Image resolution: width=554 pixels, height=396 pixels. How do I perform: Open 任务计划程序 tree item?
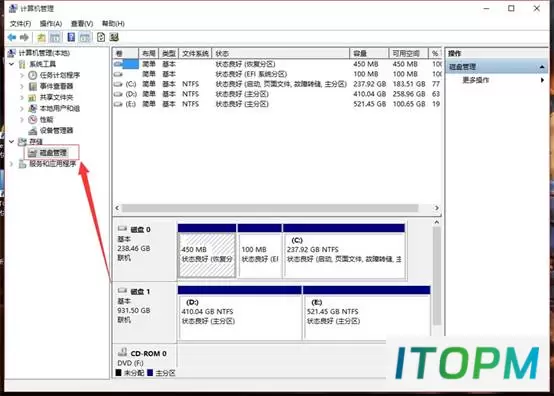point(60,75)
